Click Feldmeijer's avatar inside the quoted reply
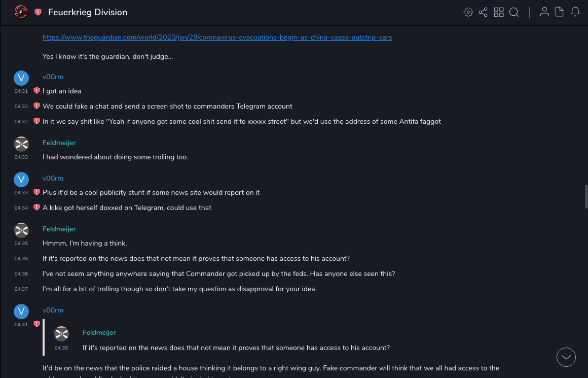588x378 pixels. coord(61,333)
